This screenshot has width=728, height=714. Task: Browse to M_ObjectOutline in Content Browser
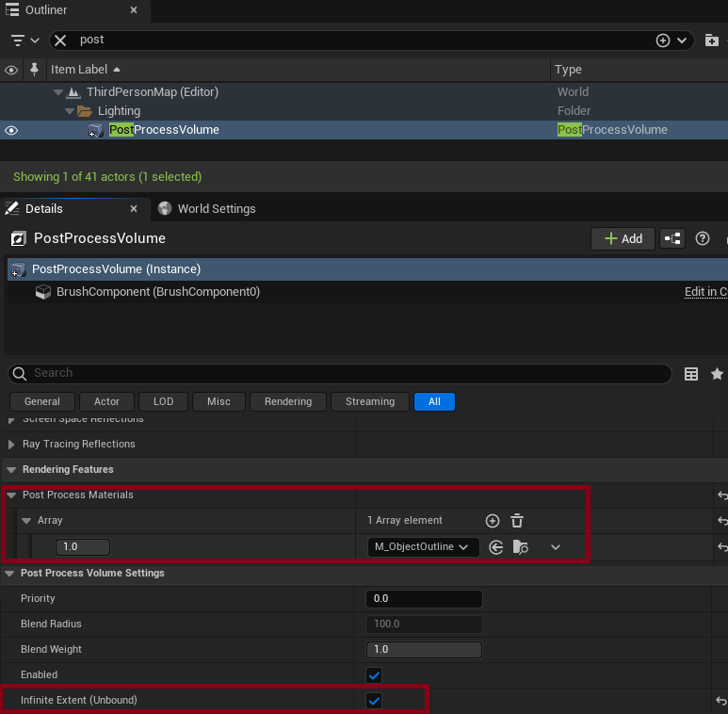click(x=521, y=546)
